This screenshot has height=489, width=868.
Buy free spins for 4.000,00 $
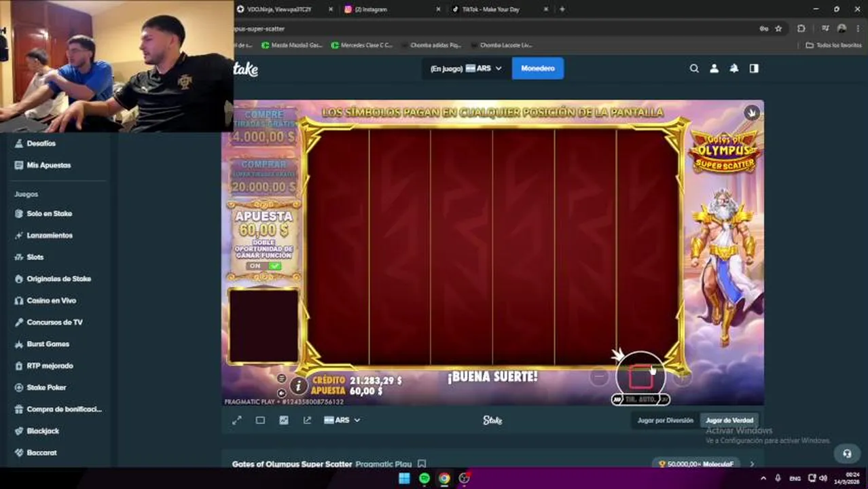point(264,127)
